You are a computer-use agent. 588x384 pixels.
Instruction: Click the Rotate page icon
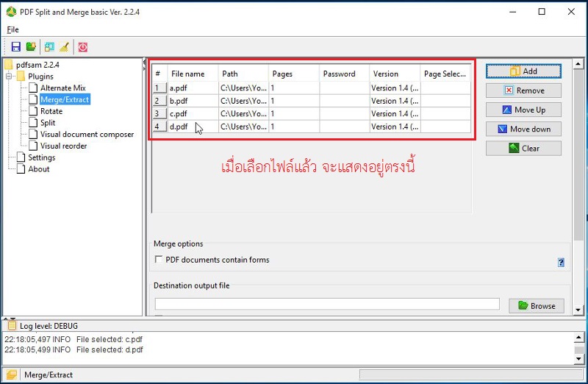[x=33, y=111]
